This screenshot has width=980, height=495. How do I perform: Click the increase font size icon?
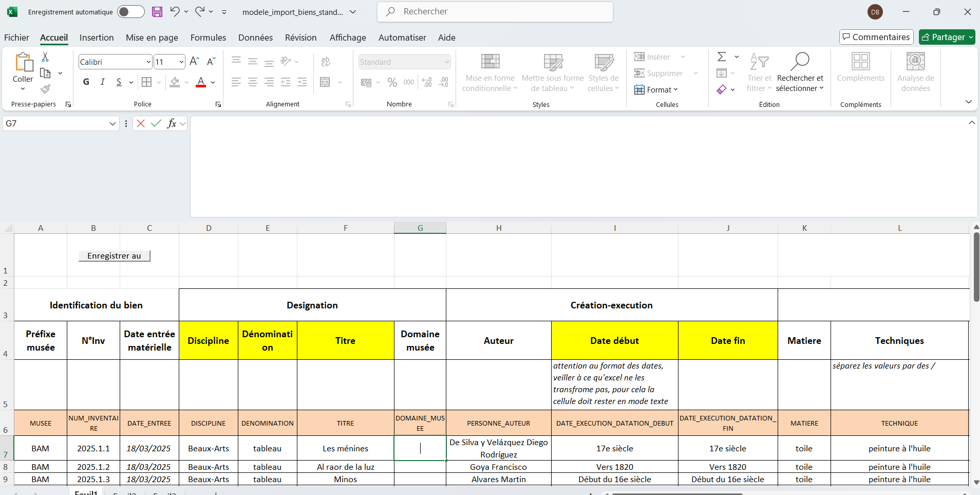coord(194,62)
